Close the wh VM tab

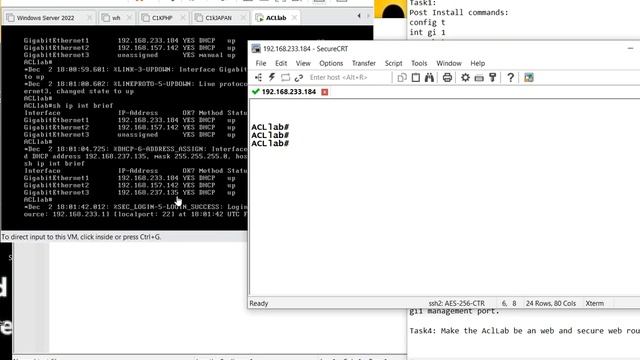(x=129, y=18)
